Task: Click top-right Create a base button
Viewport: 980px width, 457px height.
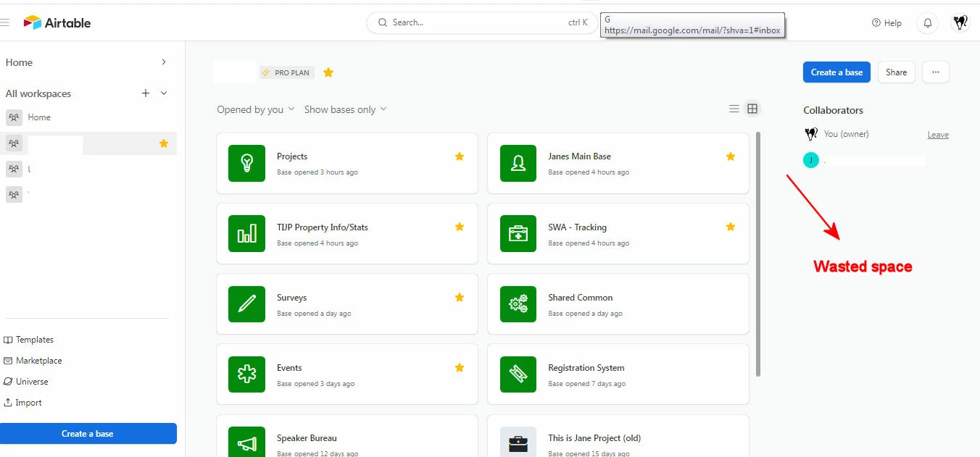Action: pos(836,72)
